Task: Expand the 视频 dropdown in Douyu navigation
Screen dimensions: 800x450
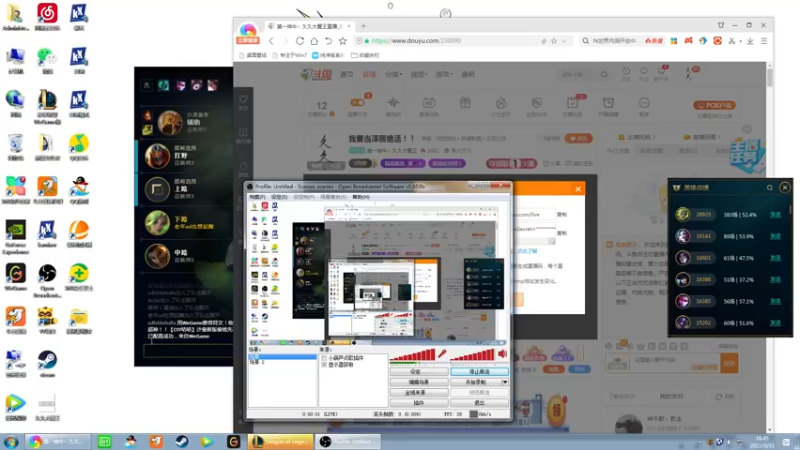Action: coord(419,74)
